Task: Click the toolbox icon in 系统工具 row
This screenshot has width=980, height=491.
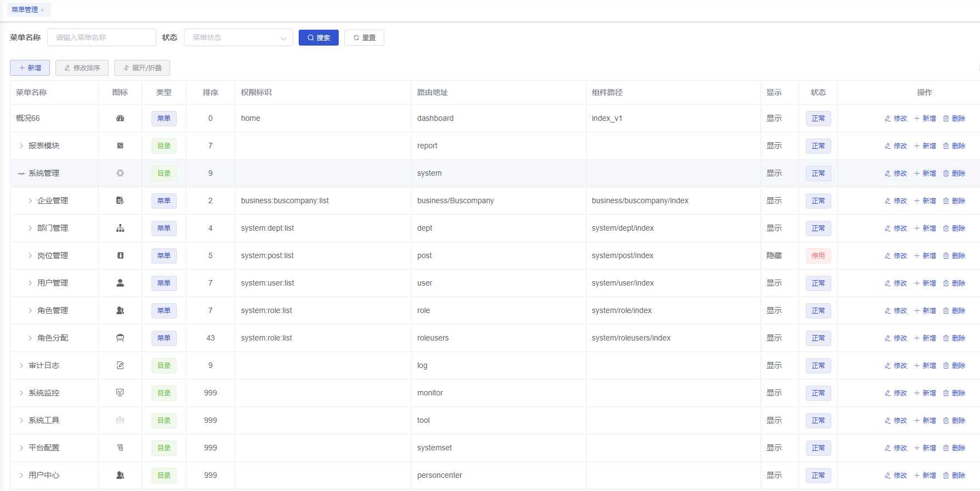Action: [x=120, y=420]
